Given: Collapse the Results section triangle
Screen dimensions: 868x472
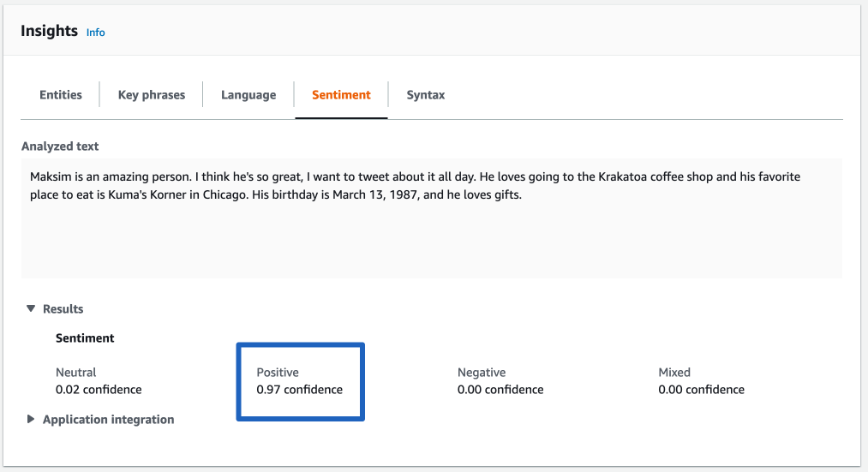Looking at the screenshot, I should 31,308.
